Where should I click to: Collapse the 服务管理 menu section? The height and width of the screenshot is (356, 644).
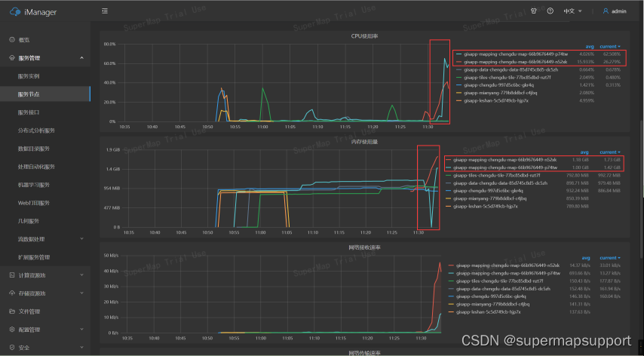point(81,58)
